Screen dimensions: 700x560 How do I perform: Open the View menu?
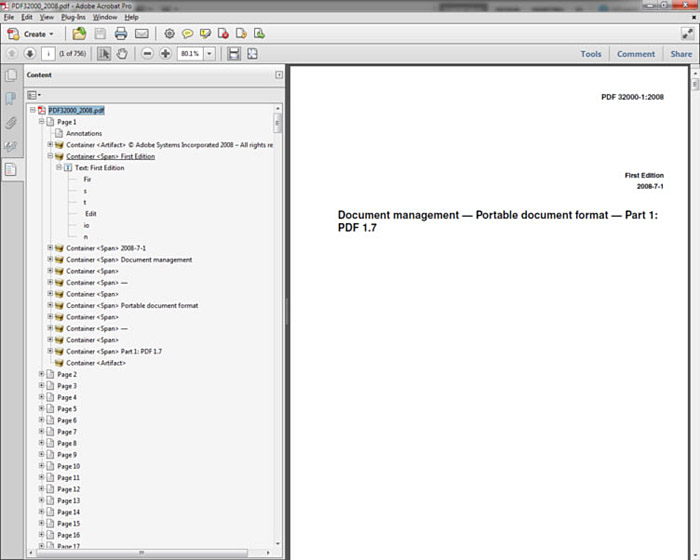[x=47, y=17]
